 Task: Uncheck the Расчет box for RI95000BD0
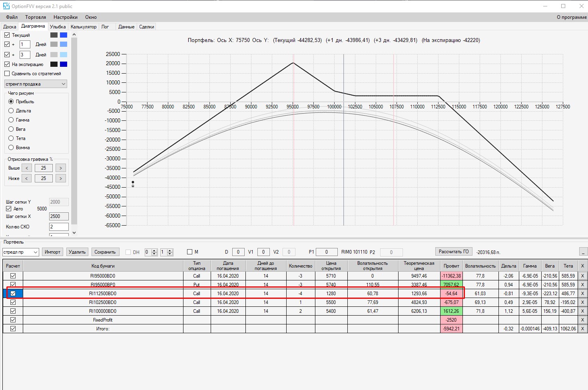tap(13, 276)
